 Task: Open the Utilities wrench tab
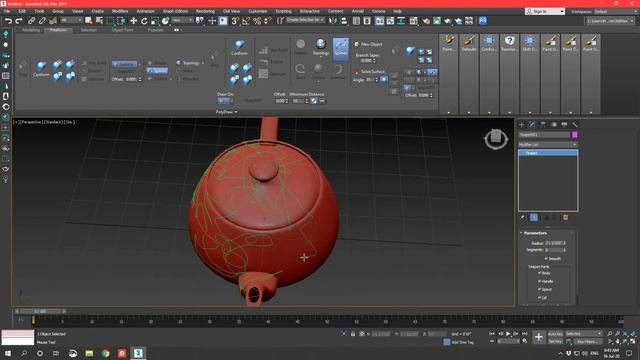coord(575,124)
